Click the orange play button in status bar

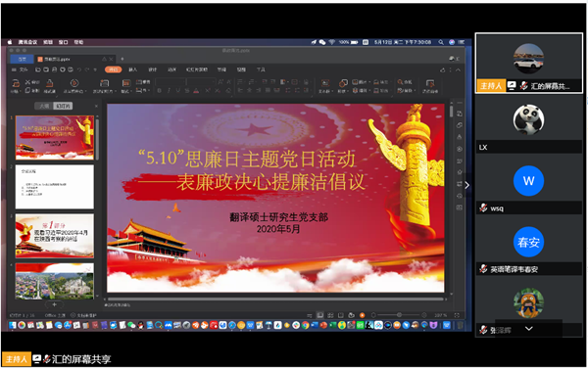pyautogui.click(x=362, y=315)
